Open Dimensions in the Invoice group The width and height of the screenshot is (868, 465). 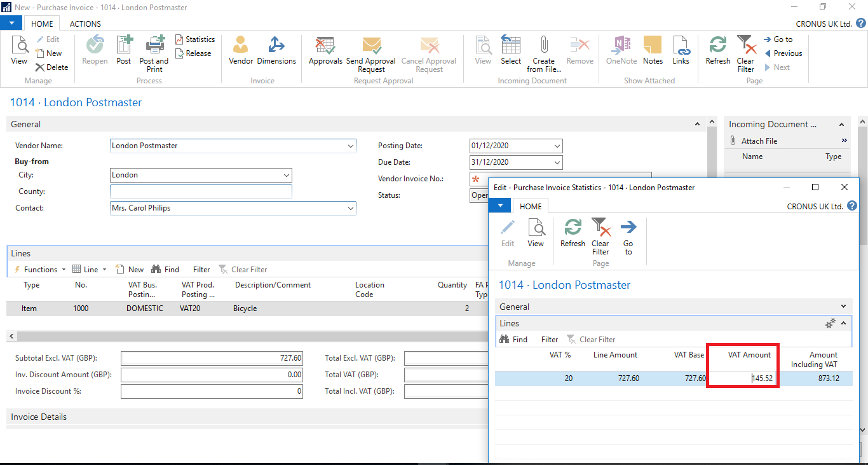(276, 50)
